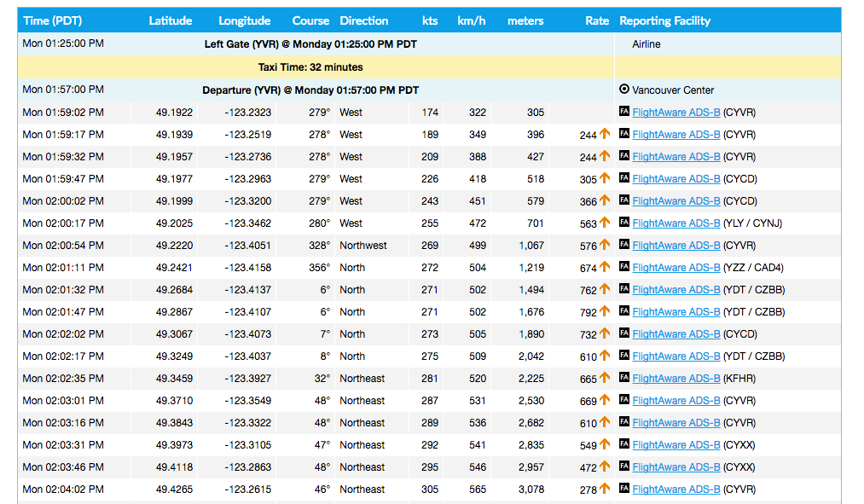Click the Taxi Time: 32 minutes row

click(x=310, y=67)
